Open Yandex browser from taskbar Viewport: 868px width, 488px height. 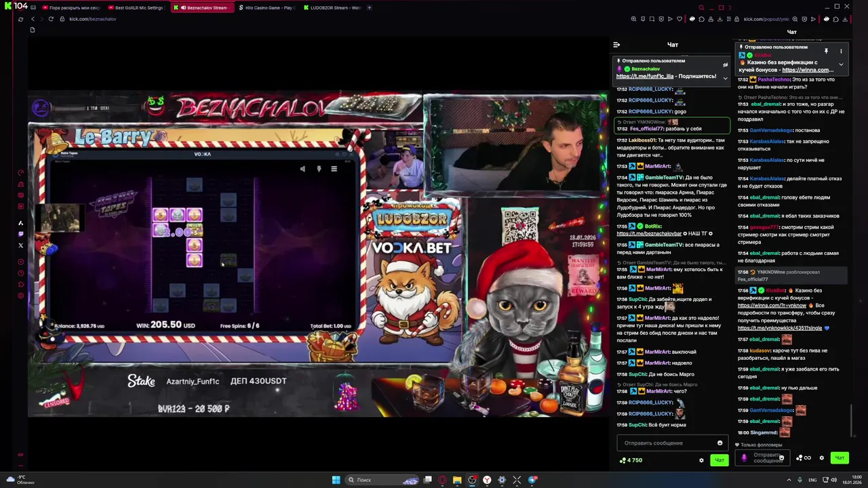[x=487, y=480]
